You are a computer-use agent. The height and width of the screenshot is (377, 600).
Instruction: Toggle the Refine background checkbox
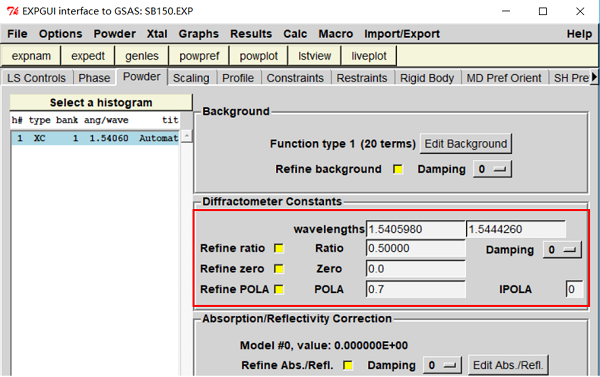pos(398,169)
